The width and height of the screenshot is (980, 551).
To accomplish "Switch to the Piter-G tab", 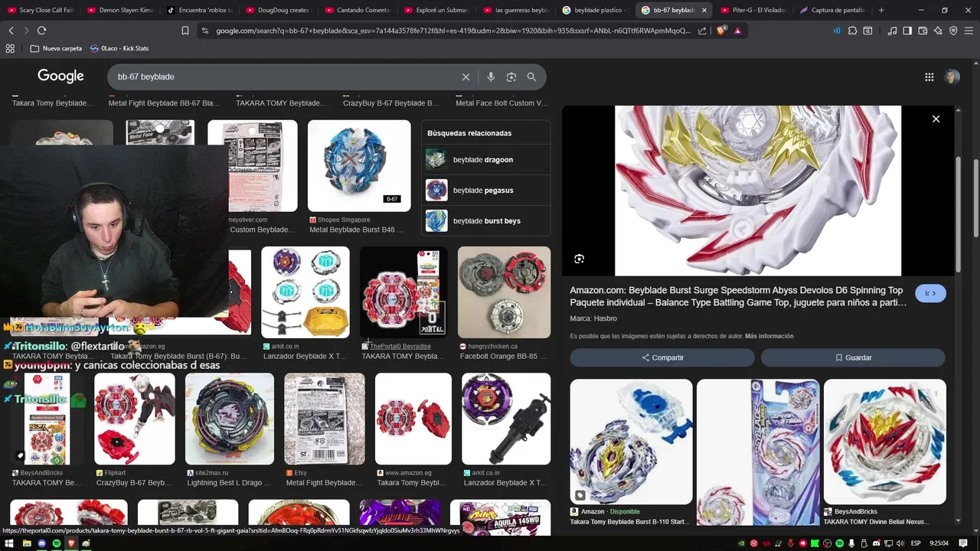I will [x=753, y=10].
